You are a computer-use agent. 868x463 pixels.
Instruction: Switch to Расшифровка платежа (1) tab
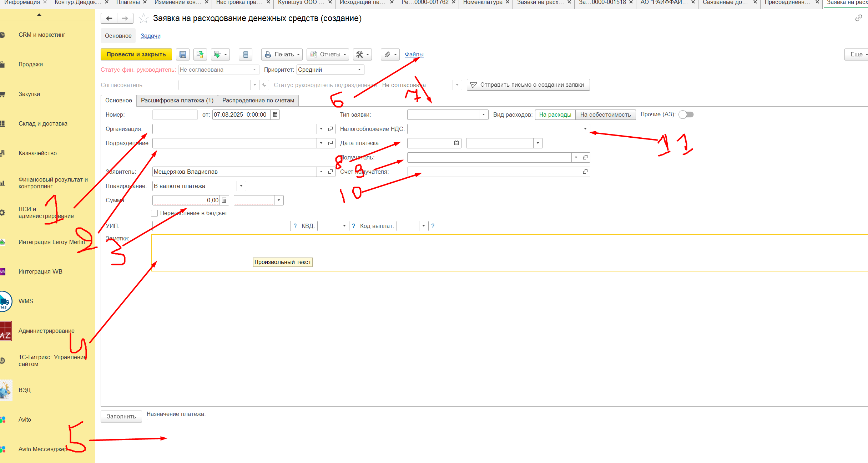pos(177,101)
